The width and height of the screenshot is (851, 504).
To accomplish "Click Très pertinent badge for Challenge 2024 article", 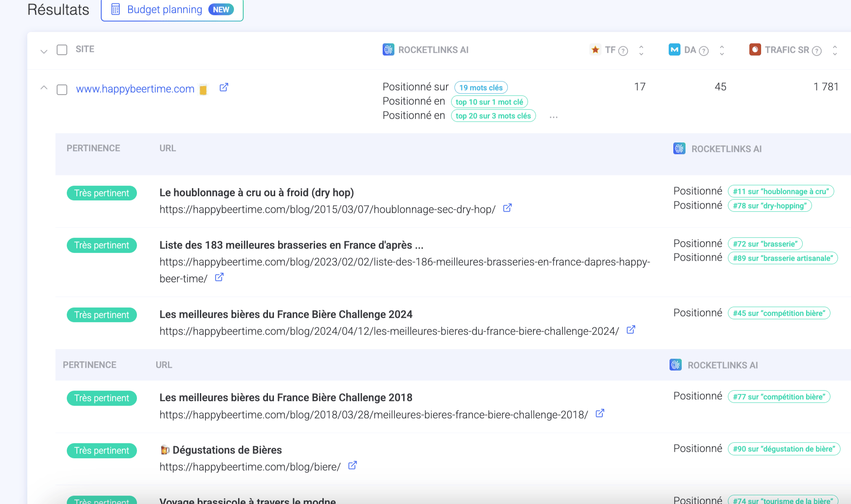I will (102, 315).
